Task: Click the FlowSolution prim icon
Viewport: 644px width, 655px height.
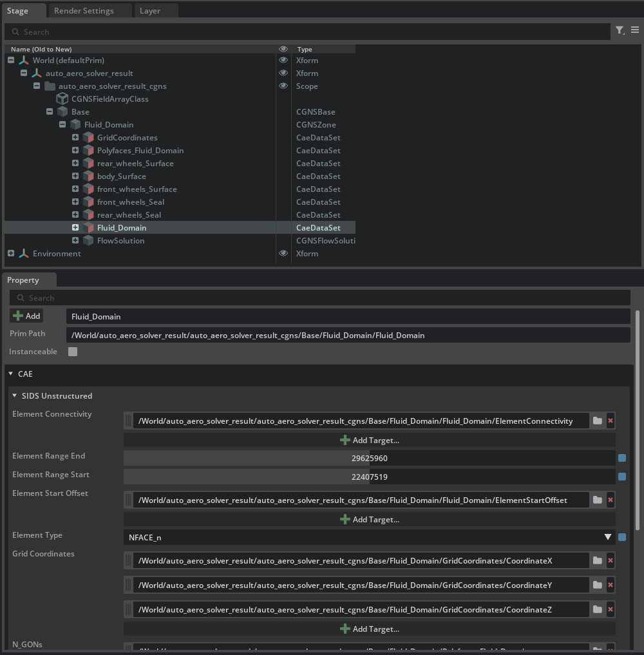Action: pos(88,240)
